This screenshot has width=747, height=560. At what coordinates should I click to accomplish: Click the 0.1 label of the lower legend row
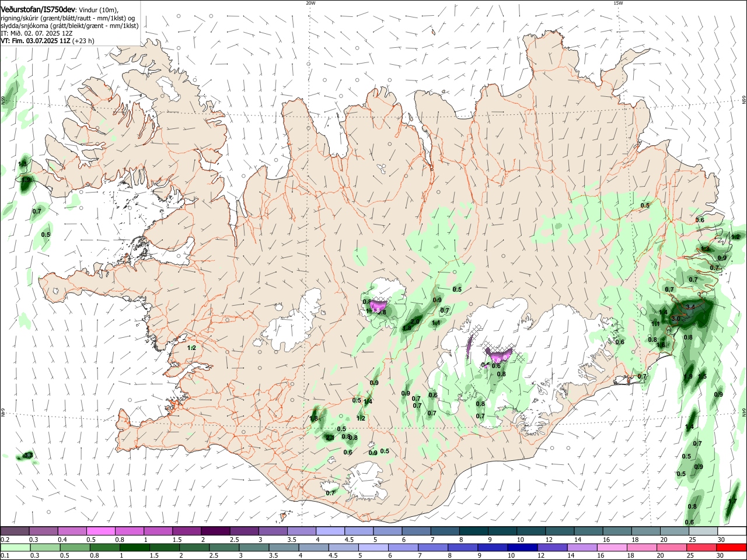pyautogui.click(x=5, y=555)
